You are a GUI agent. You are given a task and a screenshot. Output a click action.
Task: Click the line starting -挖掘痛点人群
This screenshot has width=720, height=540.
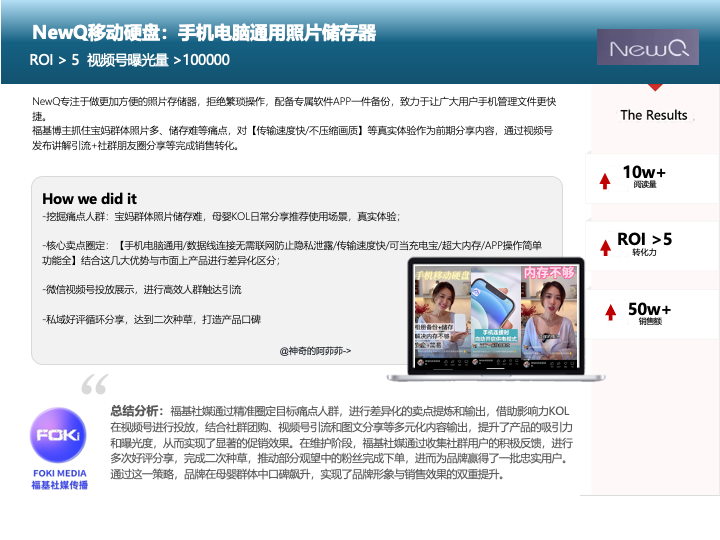pyautogui.click(x=221, y=216)
